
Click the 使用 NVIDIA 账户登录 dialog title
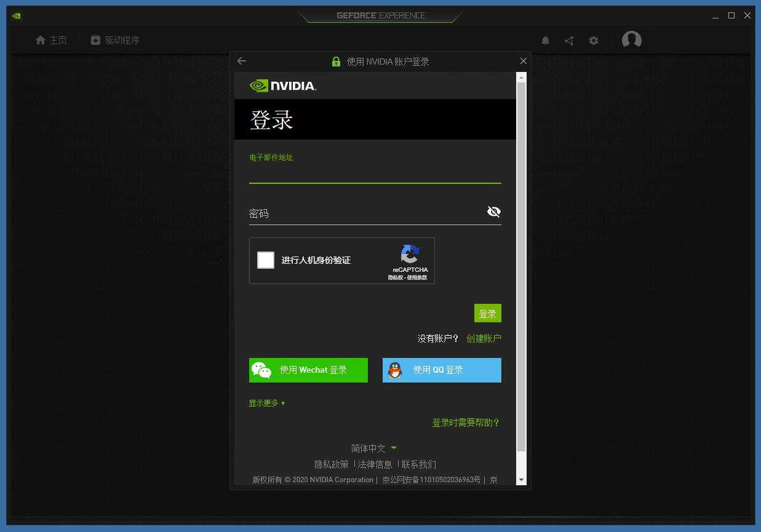click(x=388, y=62)
